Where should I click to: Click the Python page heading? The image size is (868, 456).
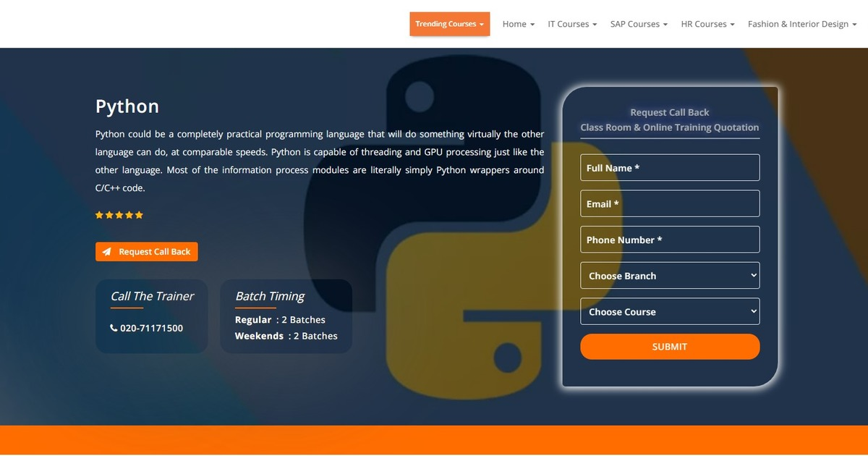[x=127, y=106]
